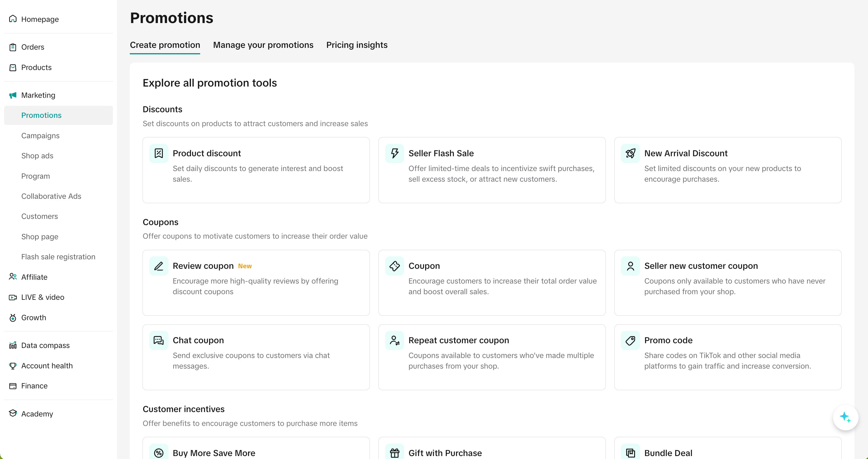
Task: Collapse the Marketing sidebar section
Action: click(x=38, y=95)
